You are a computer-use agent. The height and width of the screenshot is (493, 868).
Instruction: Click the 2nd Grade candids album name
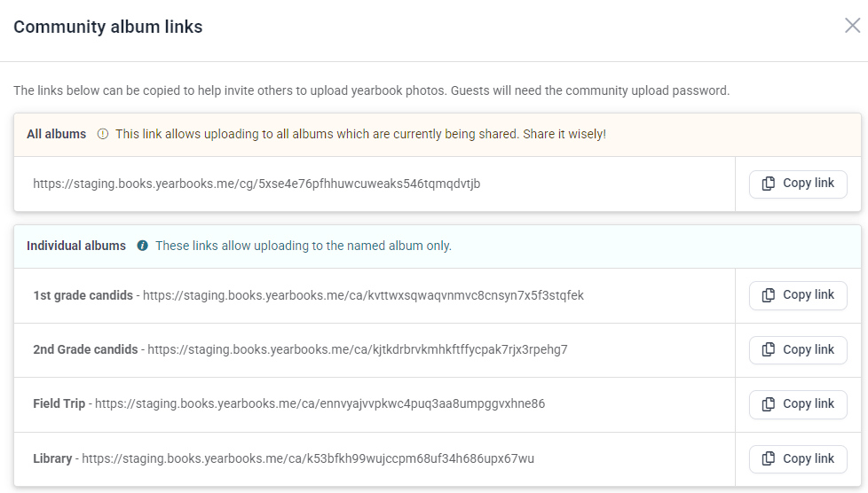(85, 349)
